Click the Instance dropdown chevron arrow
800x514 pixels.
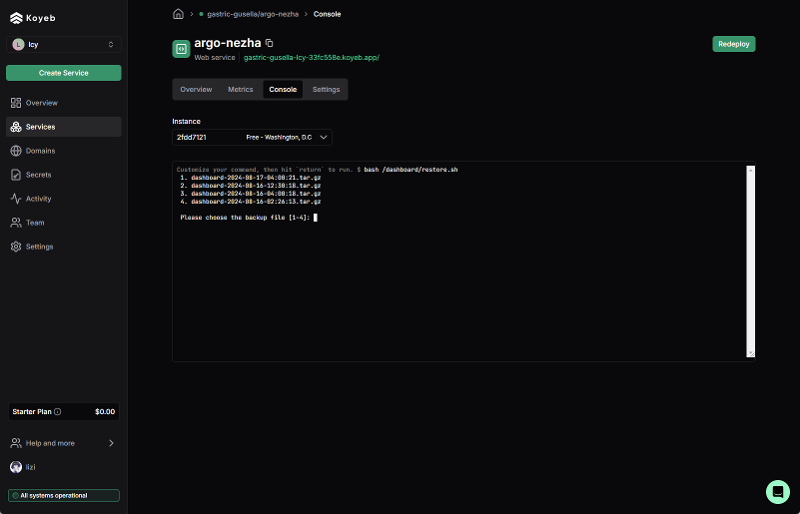[x=323, y=137]
